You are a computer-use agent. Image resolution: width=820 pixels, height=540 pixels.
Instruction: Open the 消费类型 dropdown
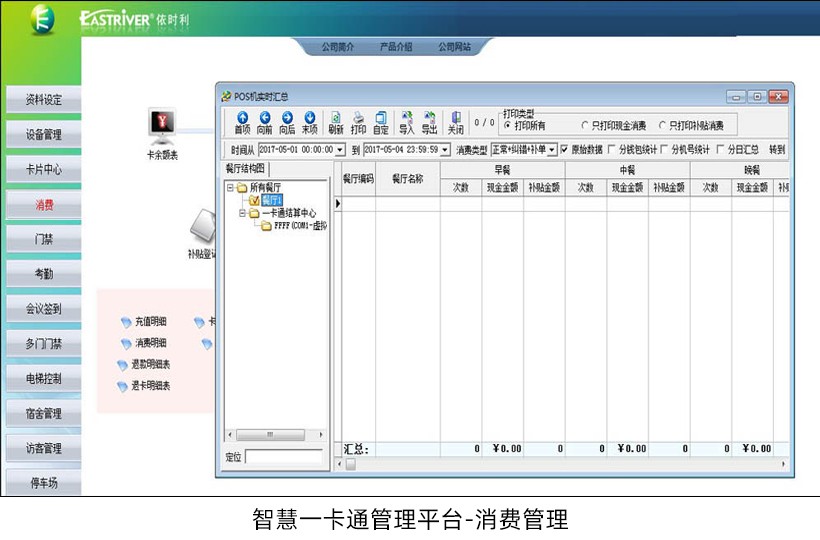[x=552, y=150]
